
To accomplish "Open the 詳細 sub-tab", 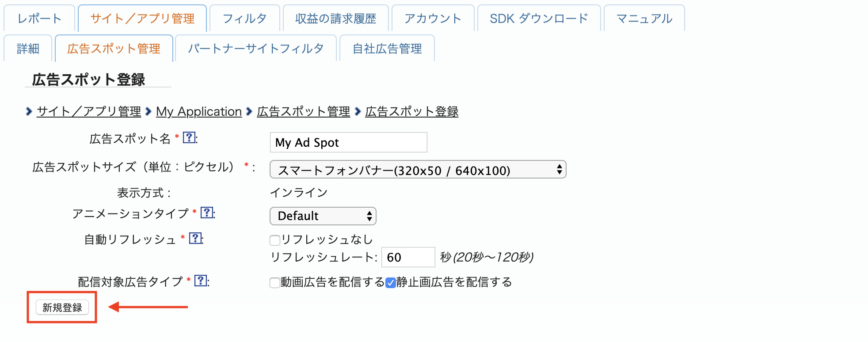I will click(27, 49).
